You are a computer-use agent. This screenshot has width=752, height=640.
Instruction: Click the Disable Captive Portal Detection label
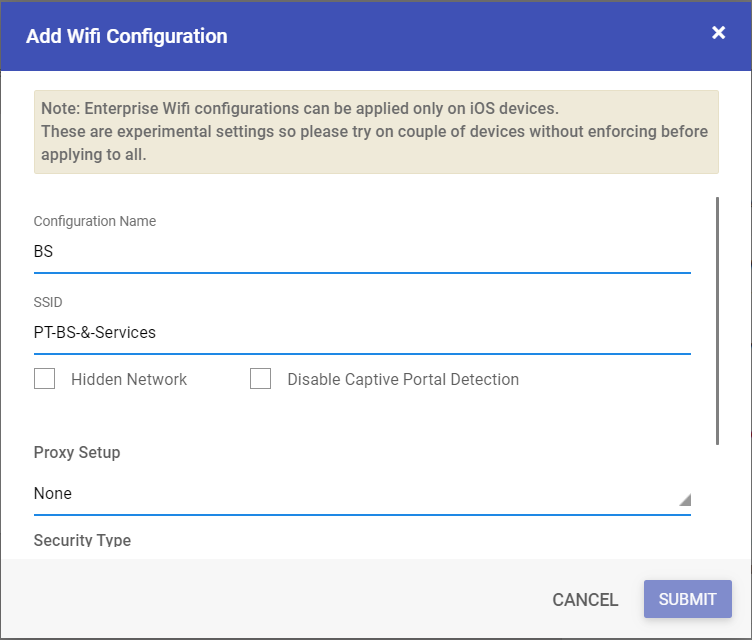click(403, 379)
